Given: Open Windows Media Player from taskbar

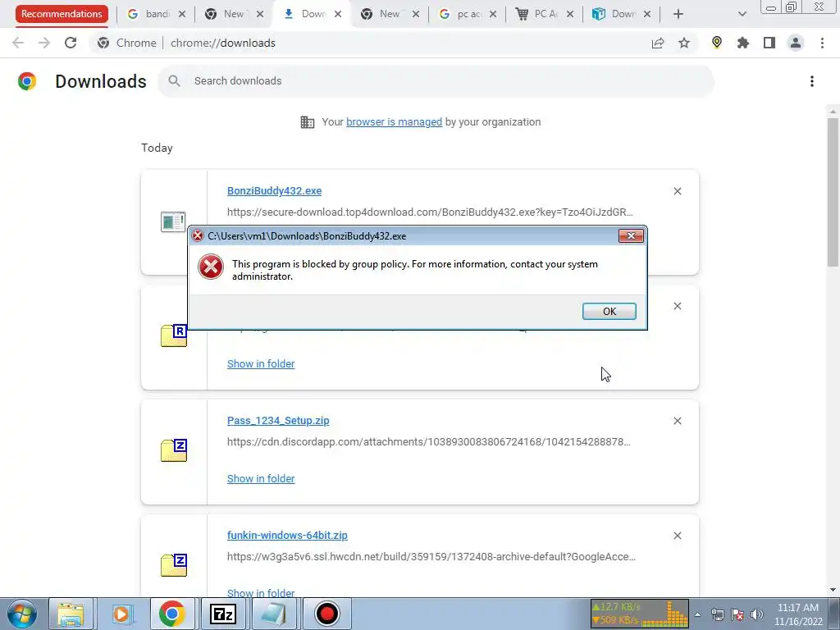Looking at the screenshot, I should click(x=121, y=614).
